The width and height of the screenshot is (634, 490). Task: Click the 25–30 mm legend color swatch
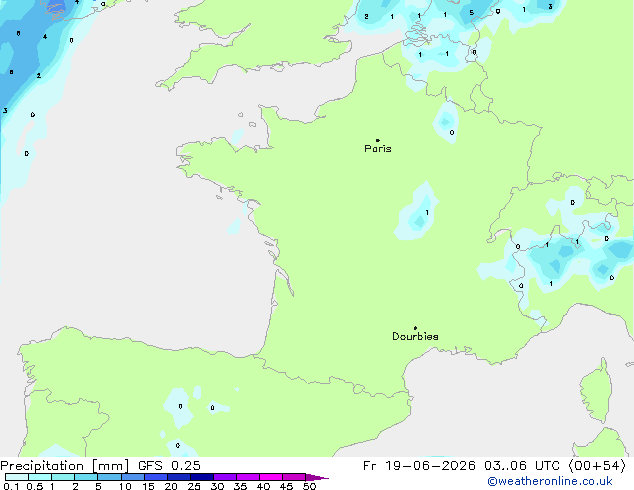201,477
